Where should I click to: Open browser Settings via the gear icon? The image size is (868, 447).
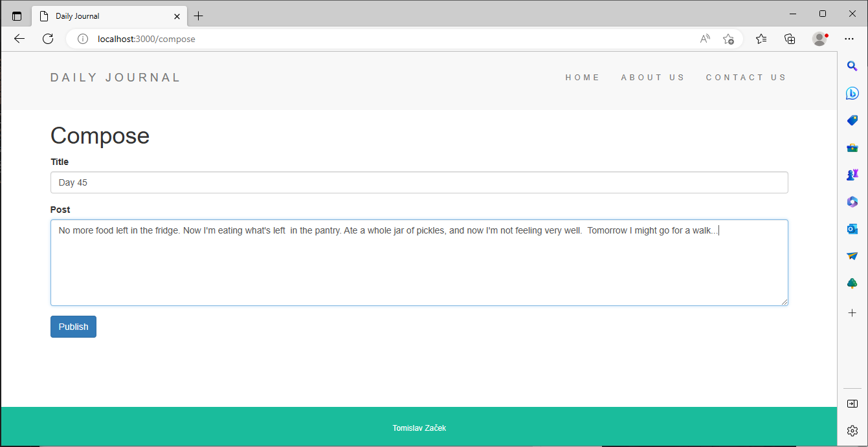pyautogui.click(x=852, y=430)
